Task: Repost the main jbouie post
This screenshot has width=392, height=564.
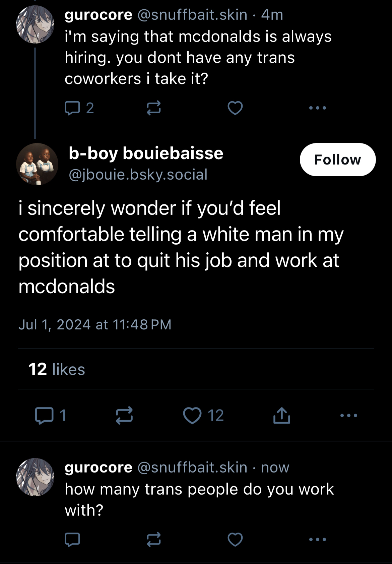Action: 124,416
